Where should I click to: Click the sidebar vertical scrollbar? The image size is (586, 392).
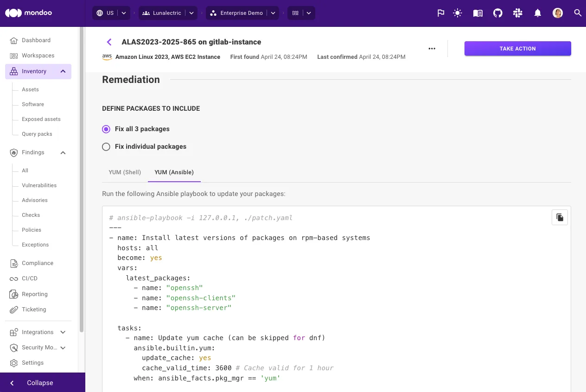coord(82,180)
